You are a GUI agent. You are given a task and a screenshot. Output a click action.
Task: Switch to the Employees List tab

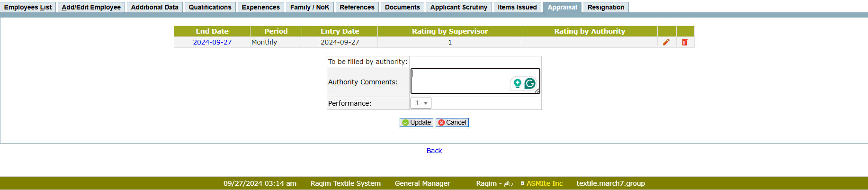tap(28, 7)
